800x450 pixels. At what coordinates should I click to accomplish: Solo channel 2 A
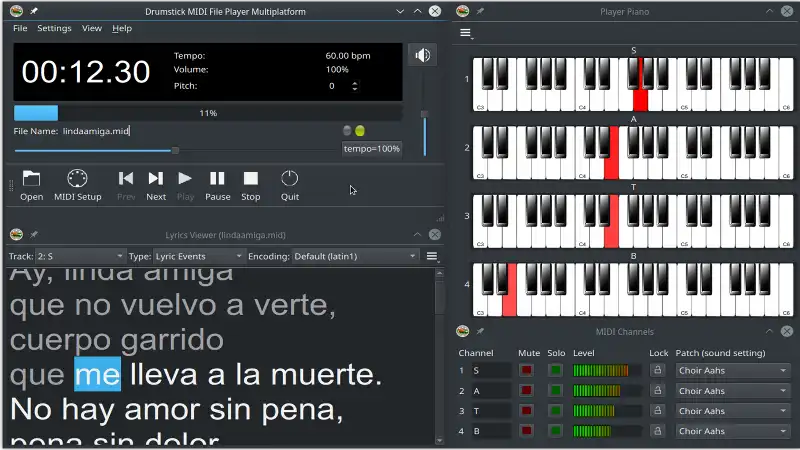click(556, 390)
